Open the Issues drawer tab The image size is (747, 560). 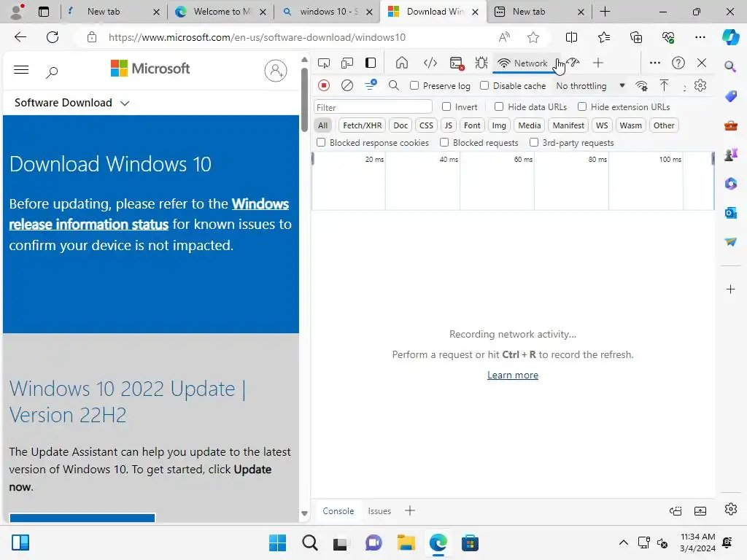[x=379, y=511]
